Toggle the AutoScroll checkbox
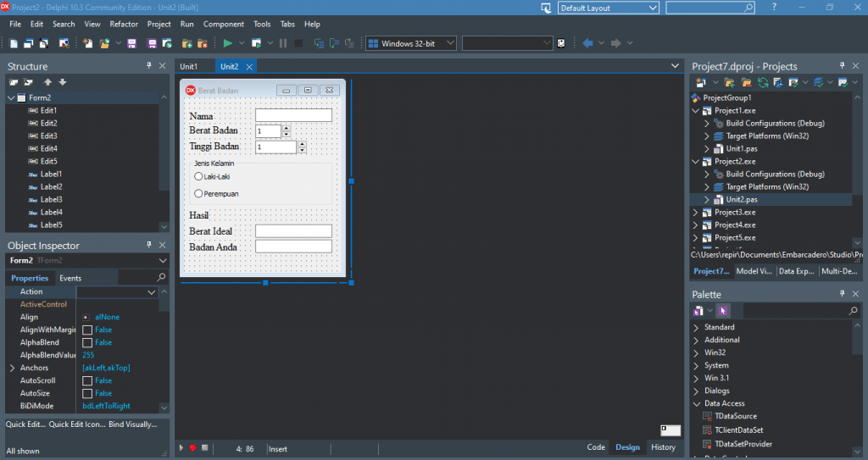The image size is (868, 460). coord(87,381)
